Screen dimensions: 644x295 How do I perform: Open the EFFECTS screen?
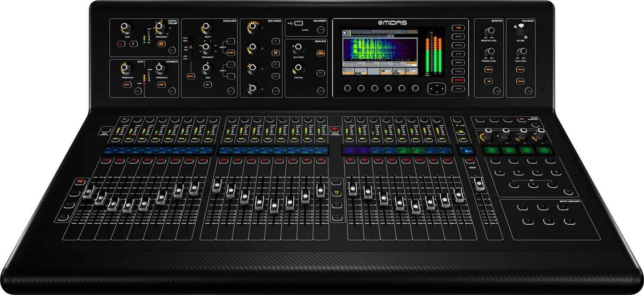pyautogui.click(x=459, y=70)
